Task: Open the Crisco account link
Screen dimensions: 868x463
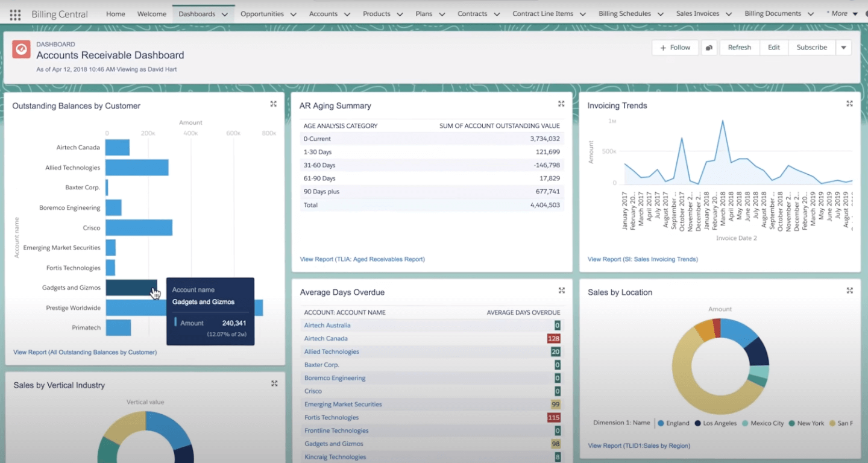Action: point(313,391)
